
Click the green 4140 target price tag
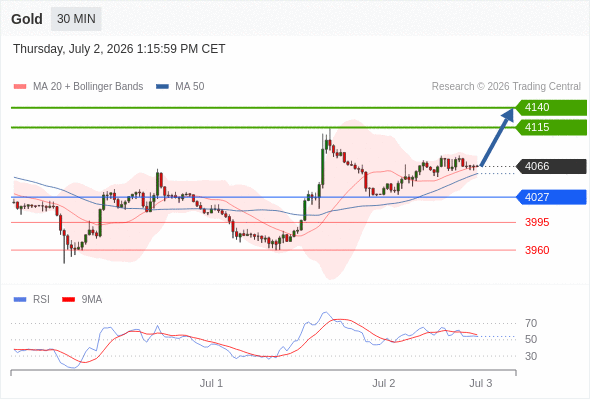(551, 108)
